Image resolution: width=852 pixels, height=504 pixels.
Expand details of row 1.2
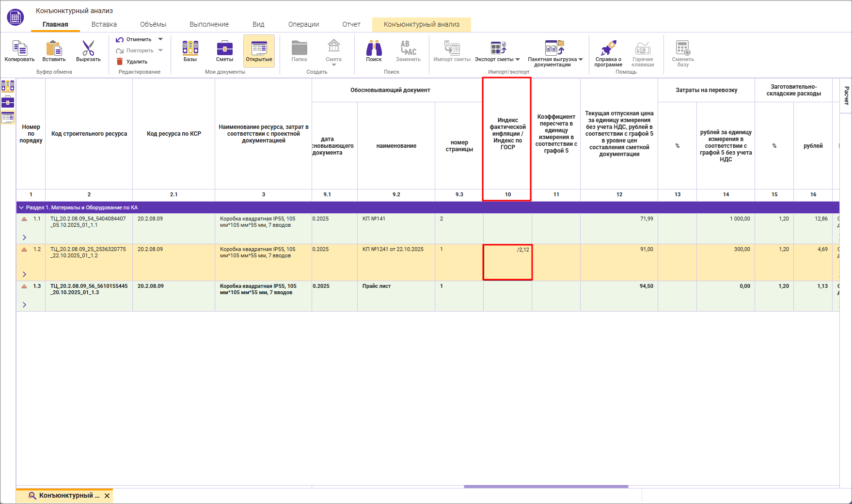click(24, 274)
